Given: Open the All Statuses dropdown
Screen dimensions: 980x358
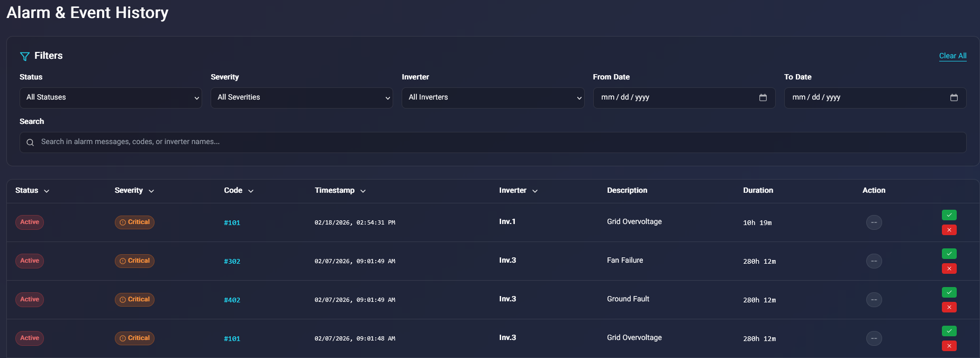Looking at the screenshot, I should pyautogui.click(x=111, y=98).
